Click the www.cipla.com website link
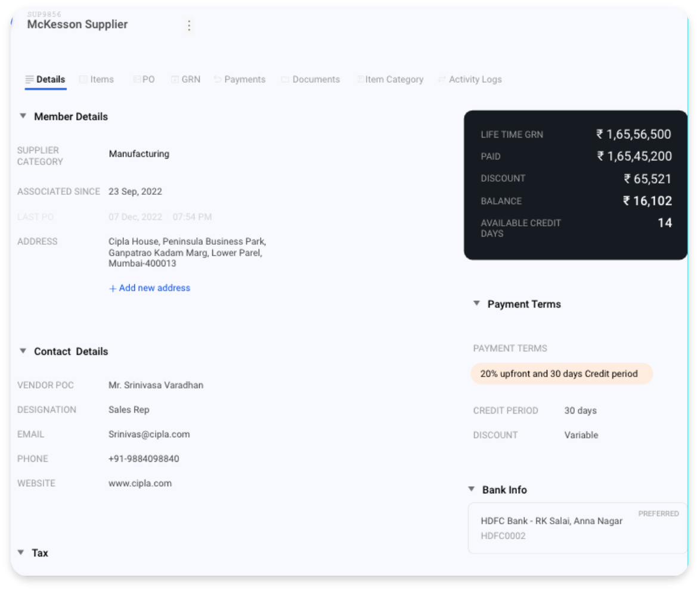Viewport: 700px width, 591px height. (140, 483)
